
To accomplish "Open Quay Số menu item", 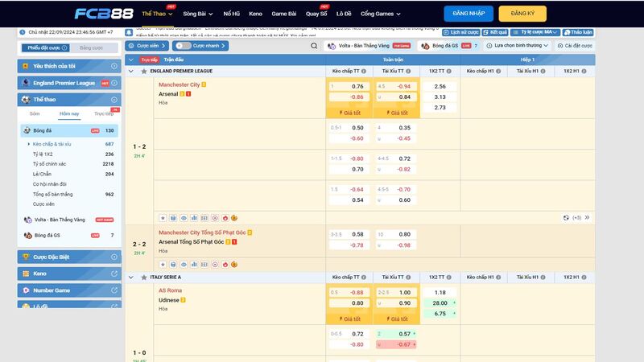I will 316,14.
